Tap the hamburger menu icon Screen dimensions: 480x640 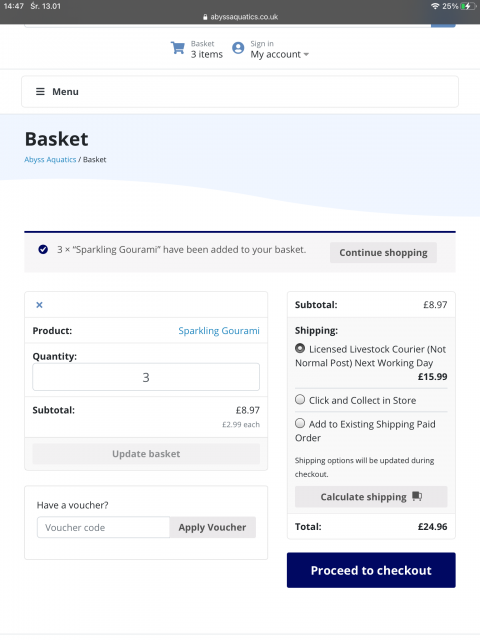[x=40, y=91]
